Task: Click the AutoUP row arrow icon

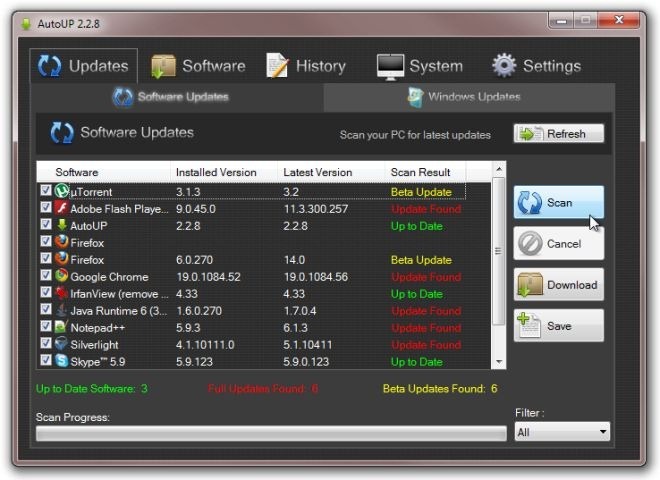Action: click(62, 225)
